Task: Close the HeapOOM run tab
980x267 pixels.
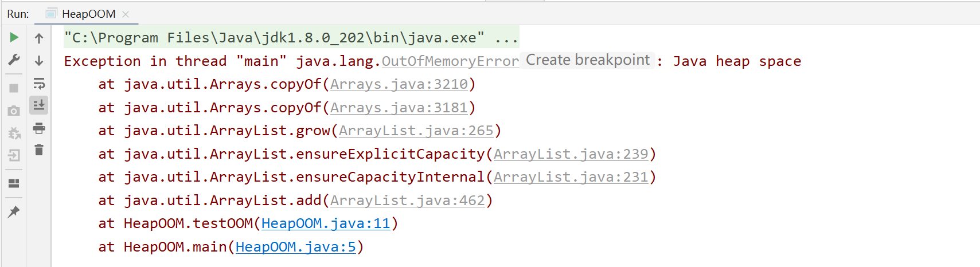Action: pyautogui.click(x=126, y=14)
